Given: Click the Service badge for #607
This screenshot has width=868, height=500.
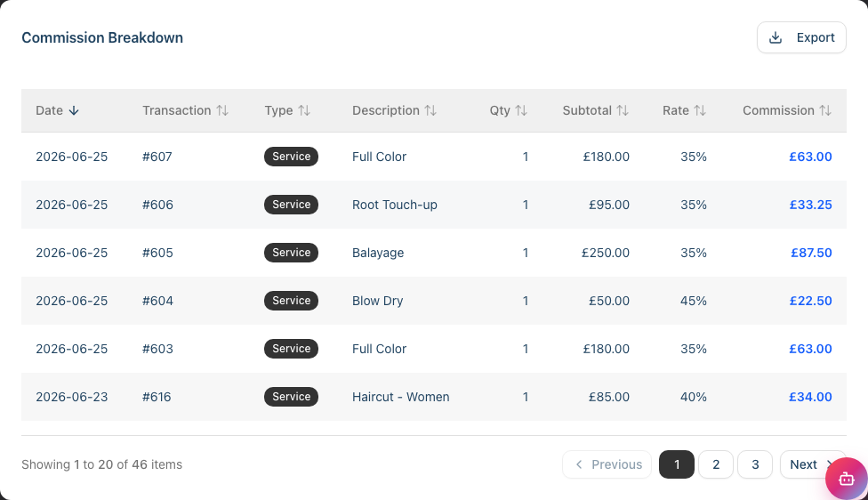Looking at the screenshot, I should coord(291,157).
